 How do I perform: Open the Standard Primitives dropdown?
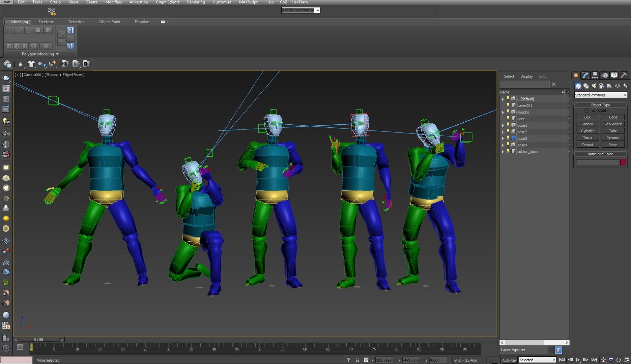point(601,95)
